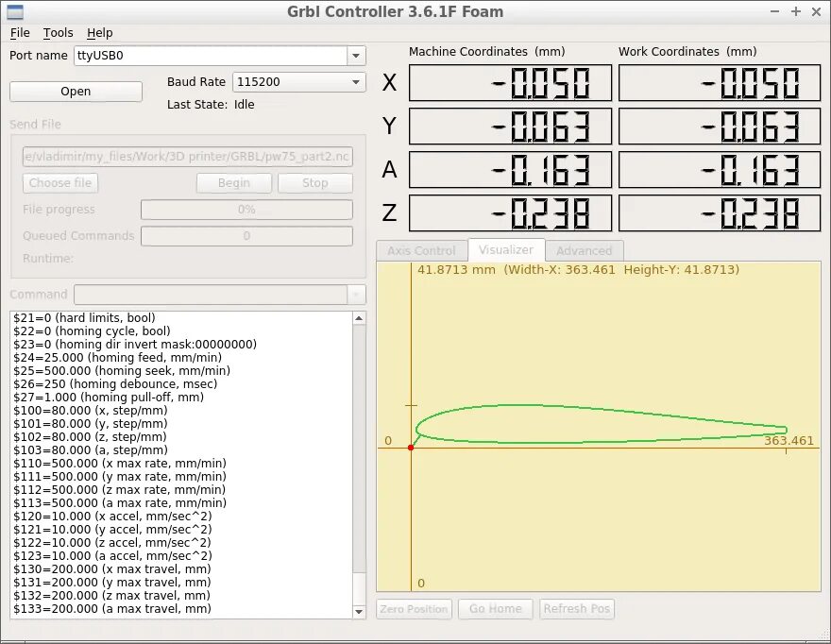This screenshot has height=644, width=831.
Task: Click the Work A coordinate display
Action: point(720,170)
